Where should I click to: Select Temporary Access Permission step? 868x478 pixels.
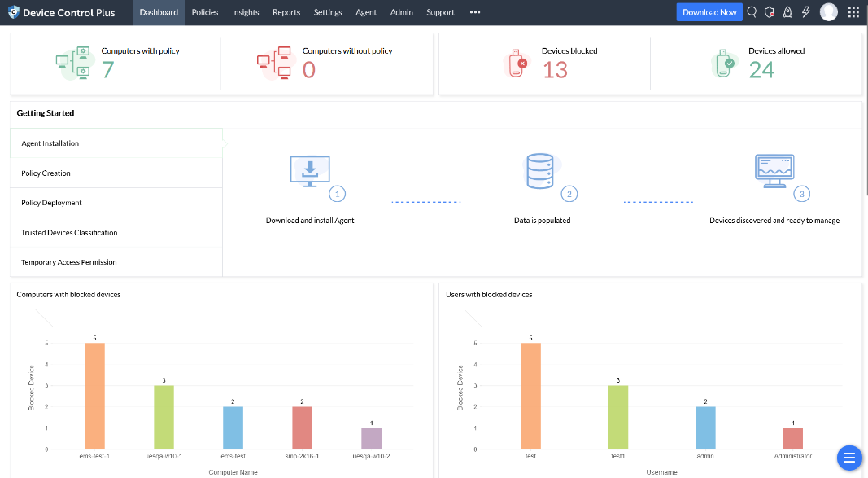pyautogui.click(x=116, y=262)
